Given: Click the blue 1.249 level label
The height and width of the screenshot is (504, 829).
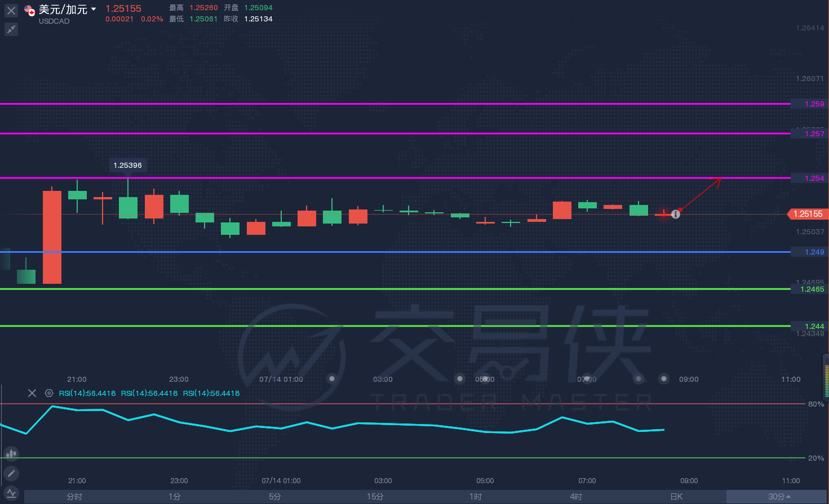Looking at the screenshot, I should coord(809,252).
